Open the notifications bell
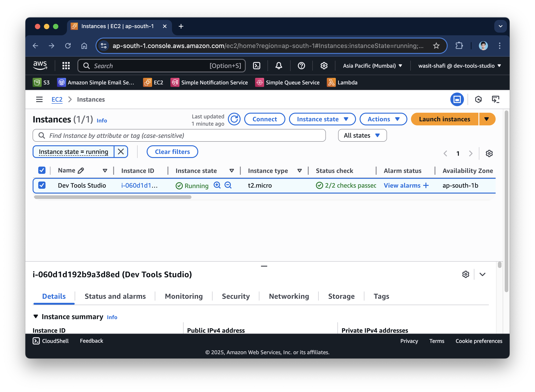This screenshot has width=535, height=392. [x=279, y=66]
